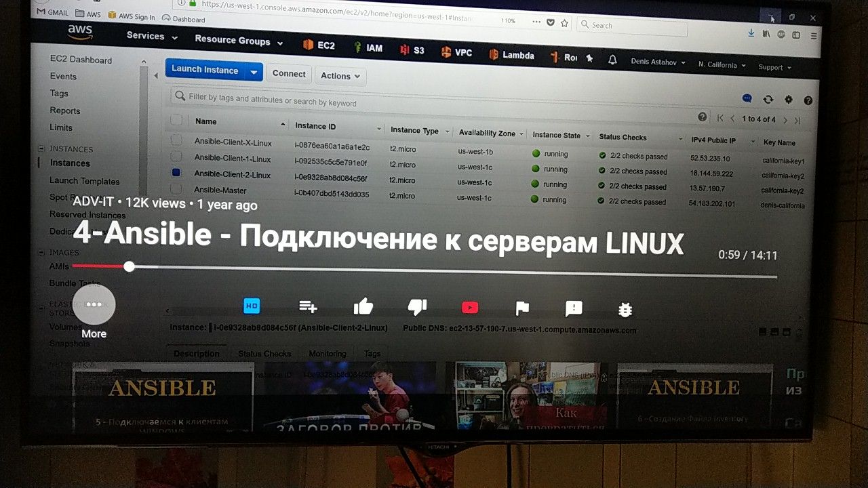Add video to playlist icon

[308, 307]
